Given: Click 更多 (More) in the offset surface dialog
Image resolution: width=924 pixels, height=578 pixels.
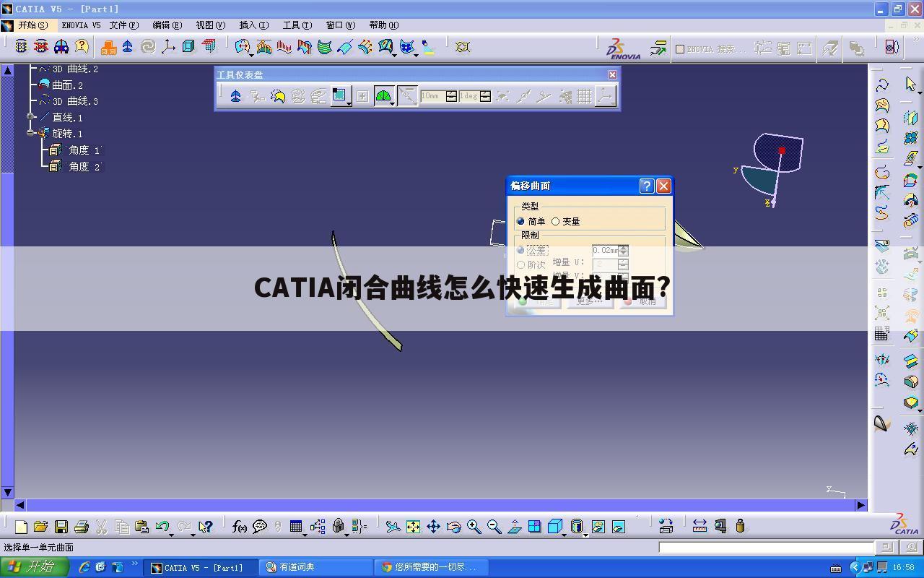Looking at the screenshot, I should point(590,301).
